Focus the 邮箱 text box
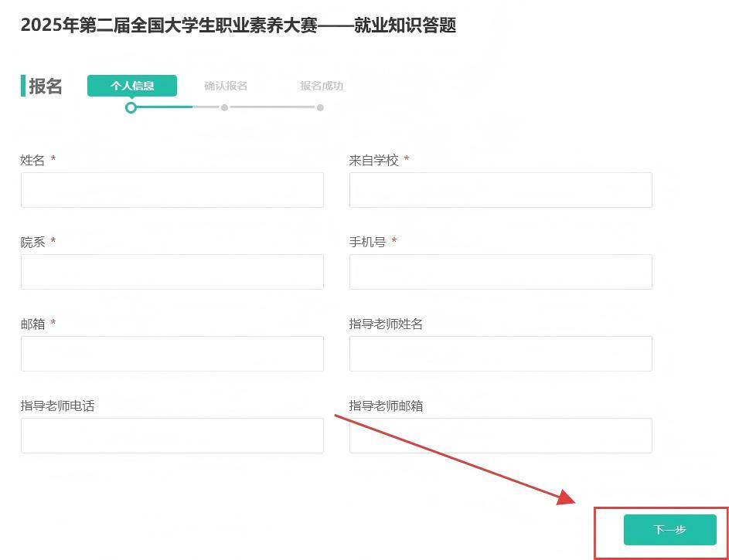Viewport: 729px width, 560px height. (172, 354)
